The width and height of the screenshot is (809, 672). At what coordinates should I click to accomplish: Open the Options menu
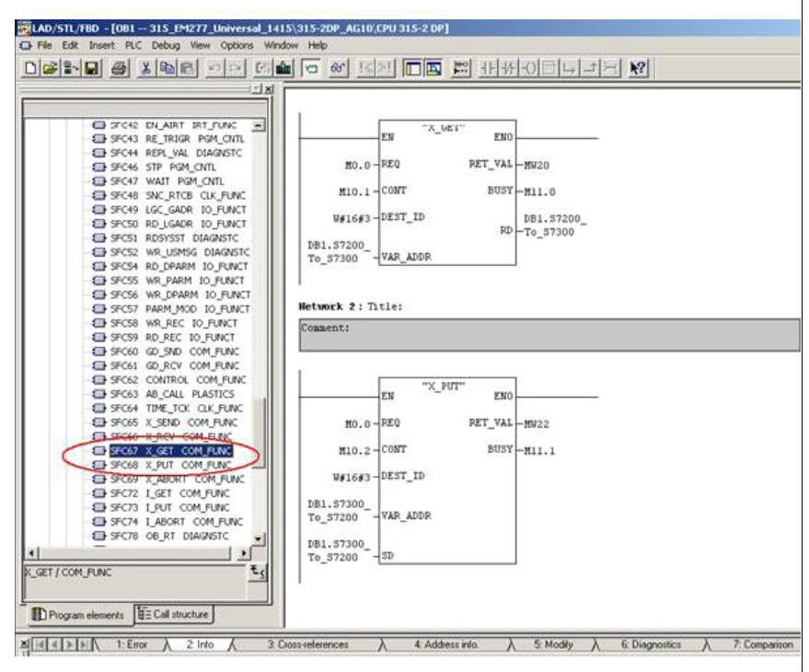237,44
